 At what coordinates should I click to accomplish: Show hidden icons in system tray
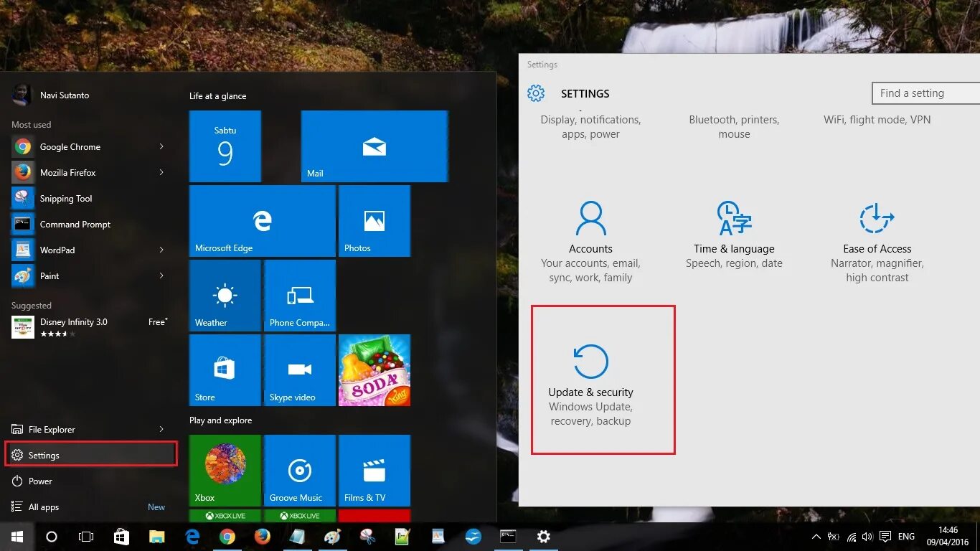click(816, 537)
